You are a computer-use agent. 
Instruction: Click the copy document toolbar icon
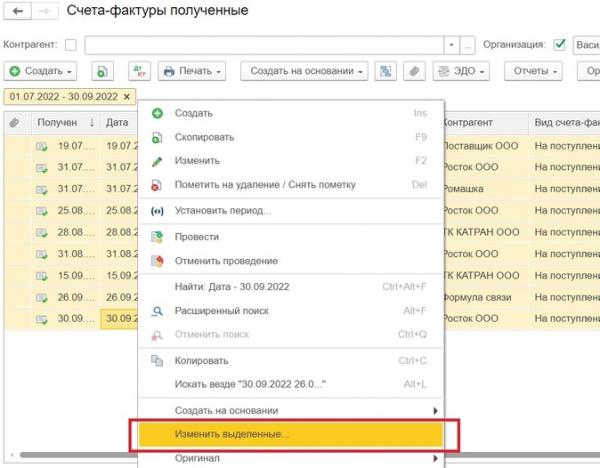(103, 71)
